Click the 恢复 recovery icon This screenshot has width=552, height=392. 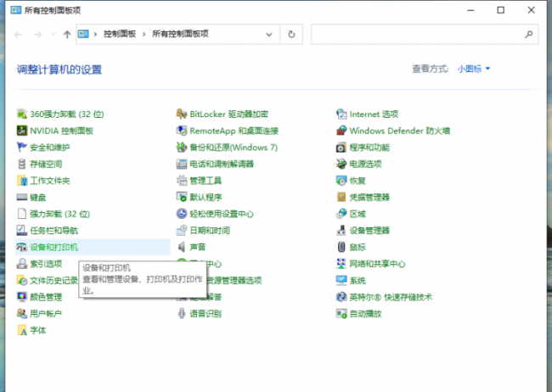click(x=341, y=181)
